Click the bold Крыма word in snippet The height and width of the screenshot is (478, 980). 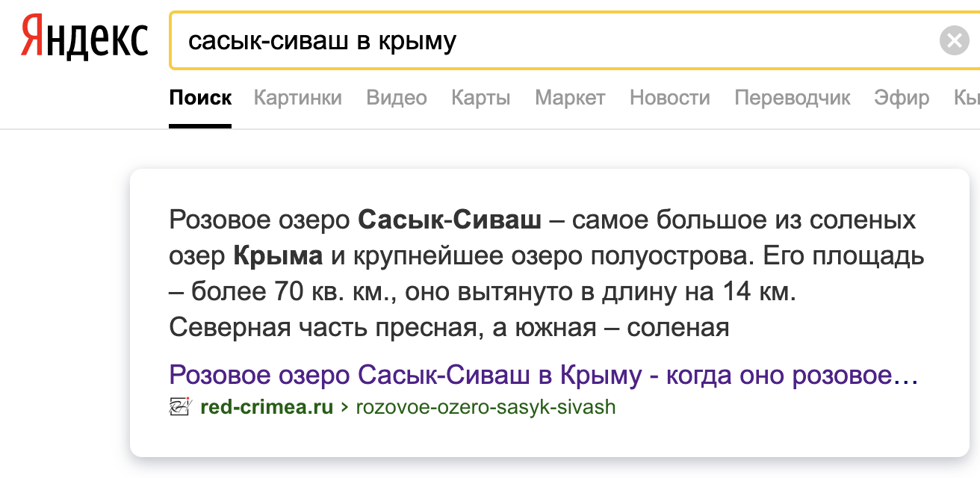(x=278, y=256)
